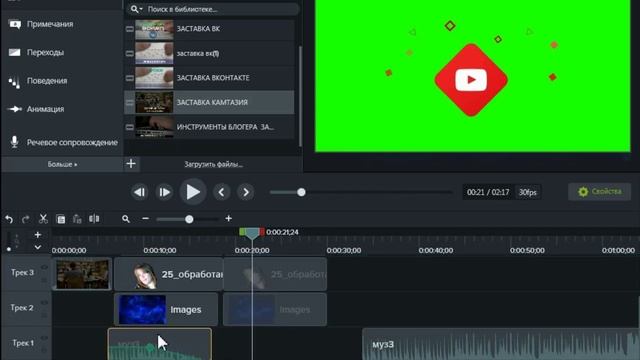
Task: Select the first video clip on Трек 3
Action: (82, 274)
